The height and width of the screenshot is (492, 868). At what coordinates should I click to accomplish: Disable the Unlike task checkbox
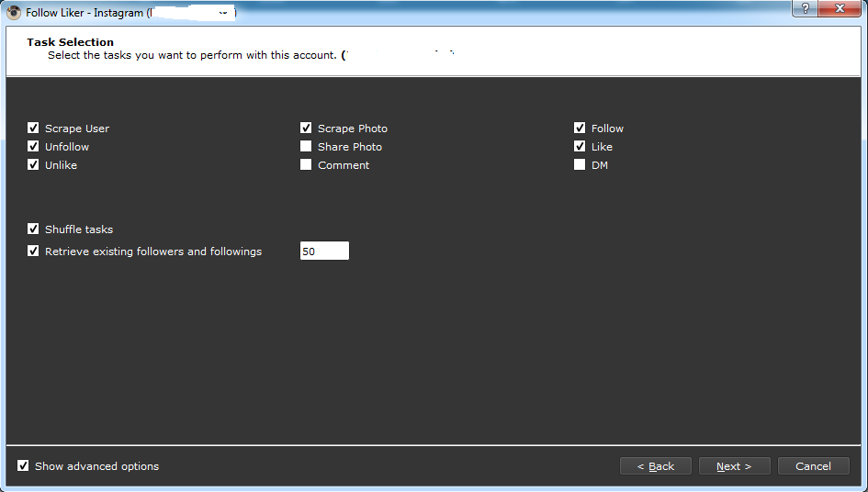(33, 164)
